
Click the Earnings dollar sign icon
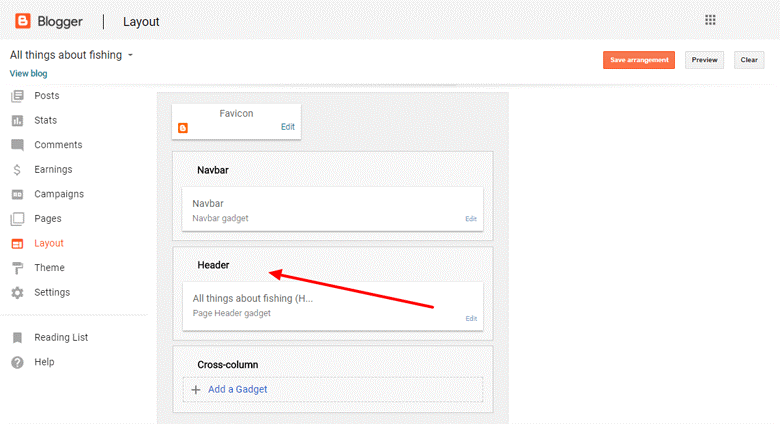tap(17, 170)
